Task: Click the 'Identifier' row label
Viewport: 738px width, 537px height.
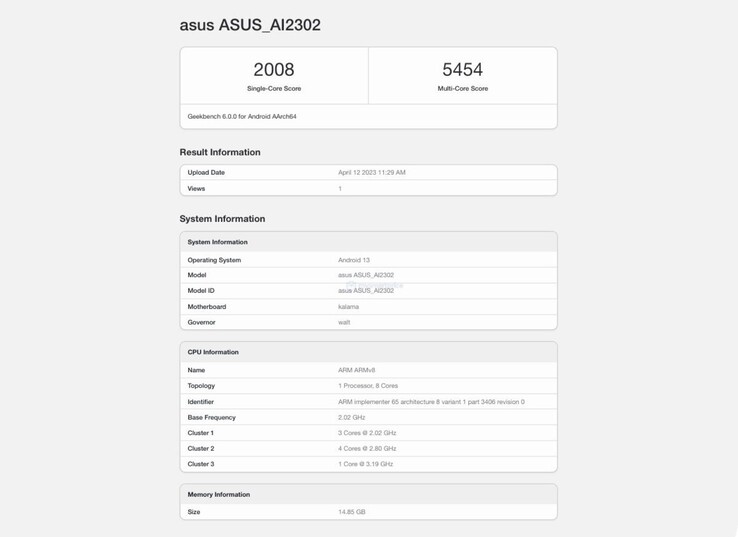Action: click(201, 402)
